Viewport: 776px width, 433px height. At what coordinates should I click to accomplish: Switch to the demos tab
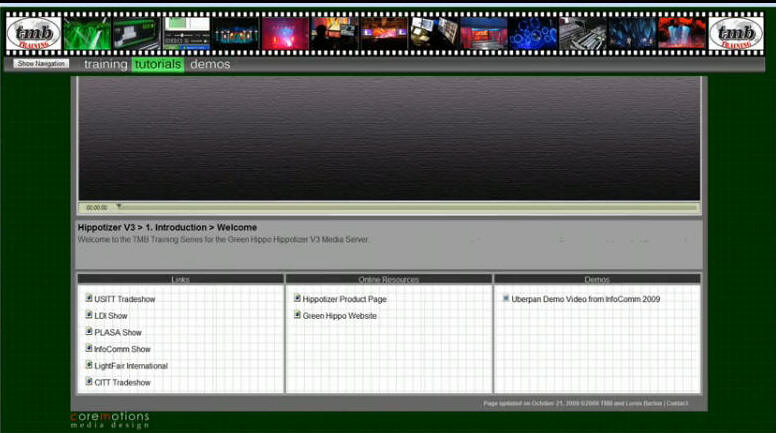[x=210, y=64]
